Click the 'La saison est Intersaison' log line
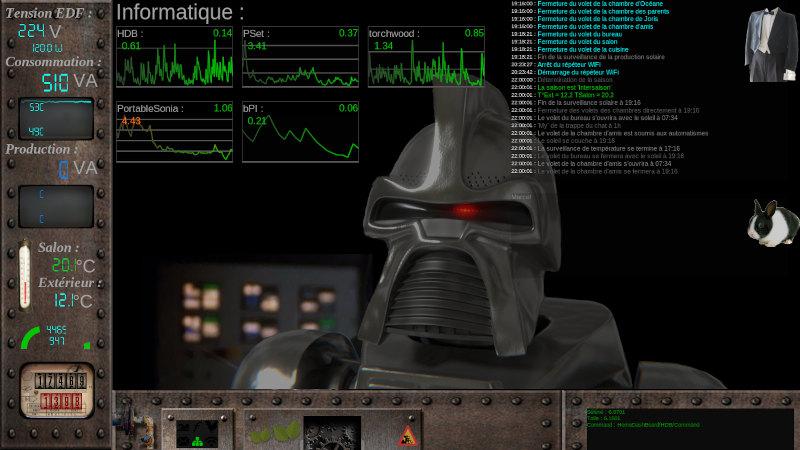 click(573, 87)
